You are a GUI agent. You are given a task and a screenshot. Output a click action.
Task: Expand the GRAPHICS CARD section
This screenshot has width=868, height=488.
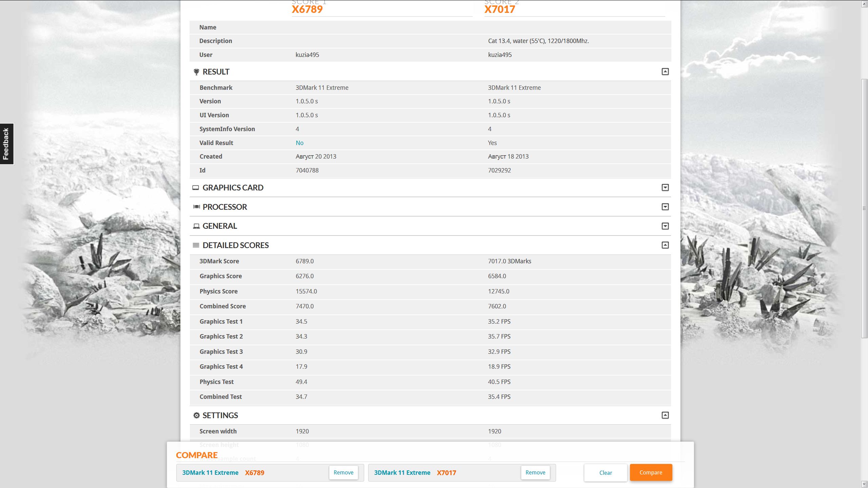tap(665, 187)
